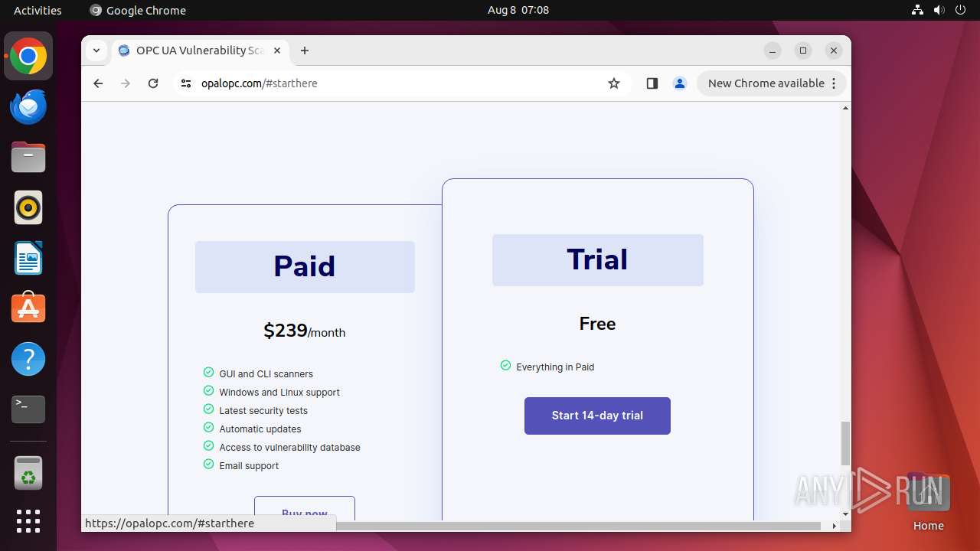Open the Help icon in dock
The height and width of the screenshot is (551, 980).
(x=28, y=359)
